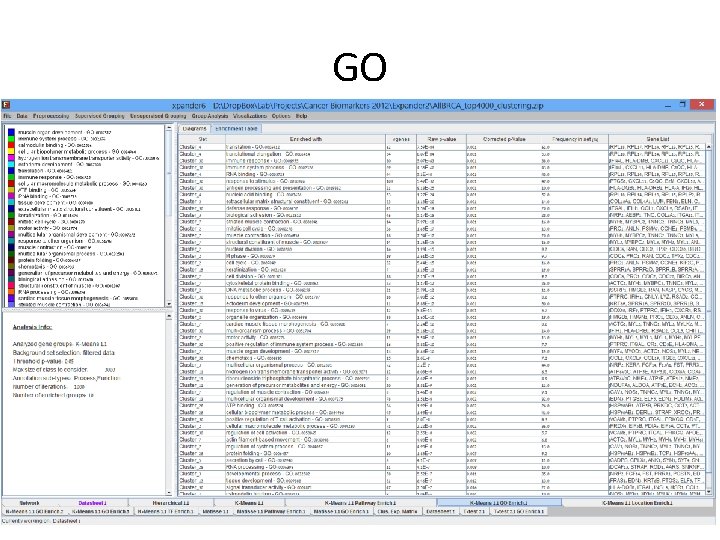This screenshot has height=540, width=720.
Task: Select 'protein folding' row in enrichment table
Action: coord(443,453)
